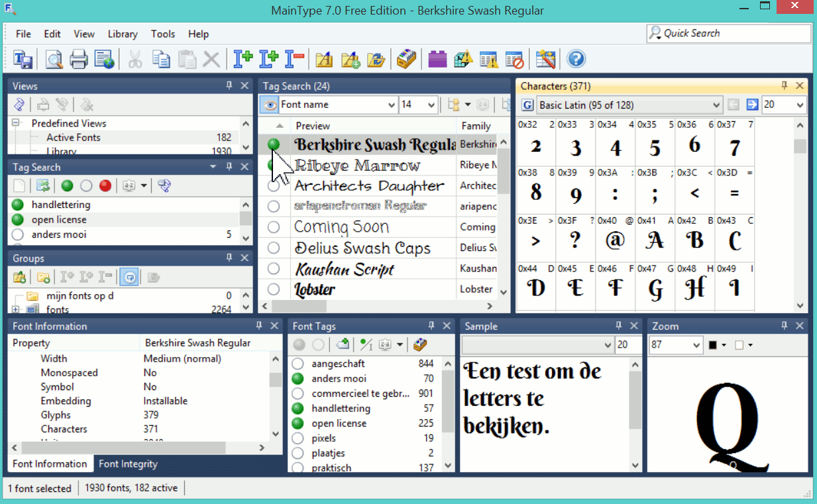Open the white background color swatch in Zoom

742,345
